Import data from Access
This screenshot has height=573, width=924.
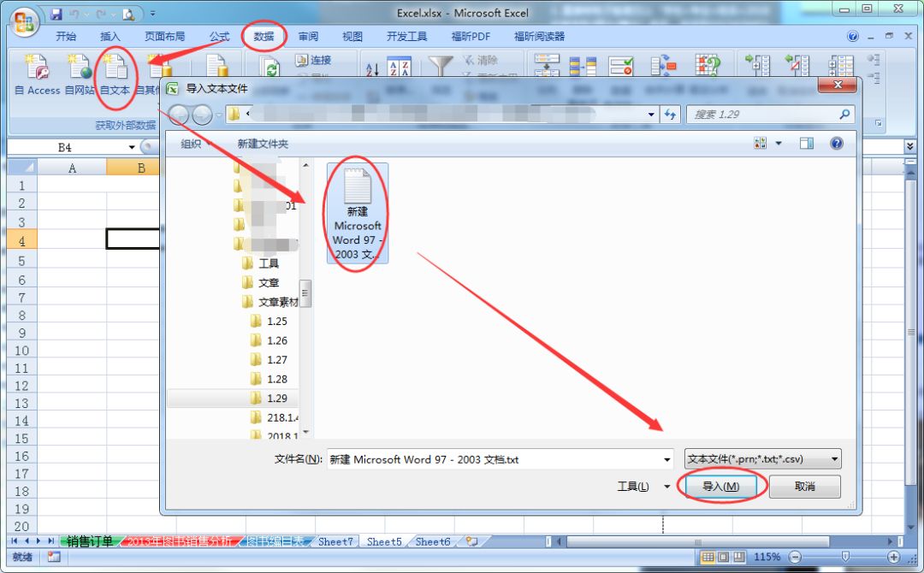[x=38, y=75]
